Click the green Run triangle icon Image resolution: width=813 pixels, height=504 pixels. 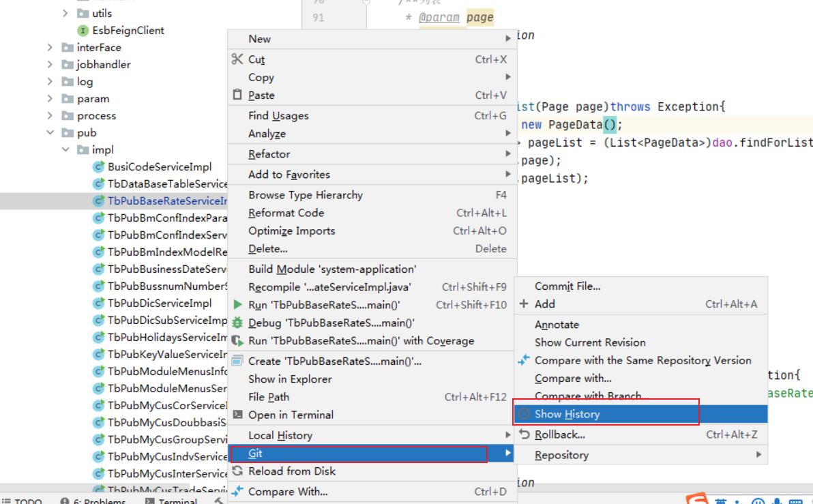pyautogui.click(x=237, y=305)
